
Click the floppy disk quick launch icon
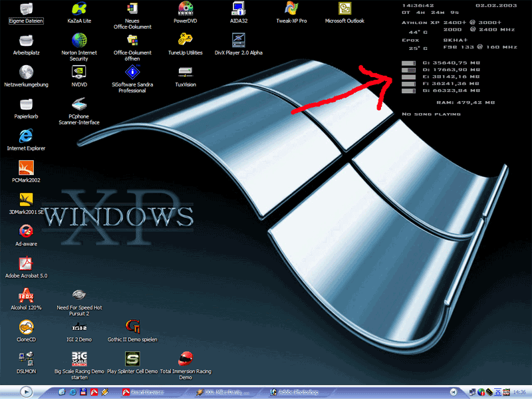point(83,392)
